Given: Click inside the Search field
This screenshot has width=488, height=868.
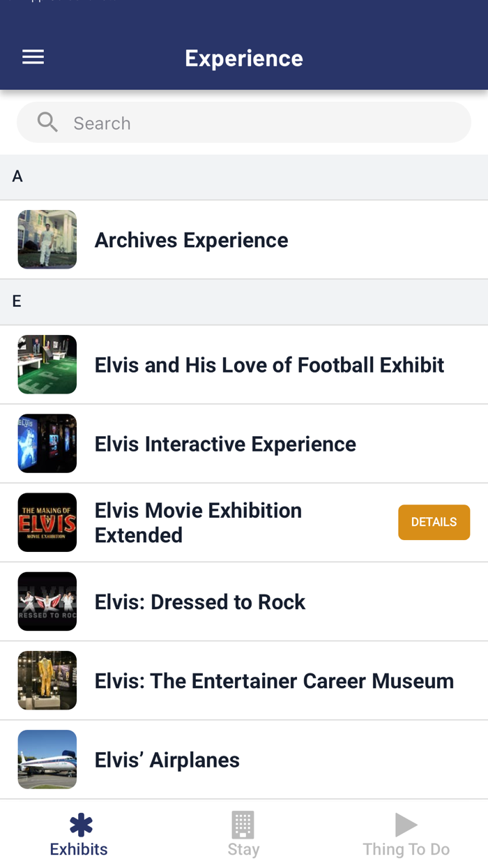Looking at the screenshot, I should click(x=244, y=123).
